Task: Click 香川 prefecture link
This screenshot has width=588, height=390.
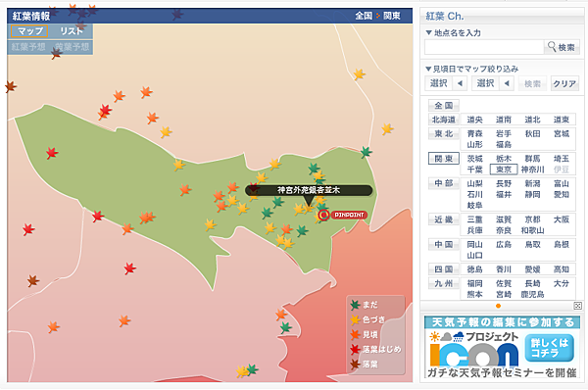Action: click(x=504, y=269)
